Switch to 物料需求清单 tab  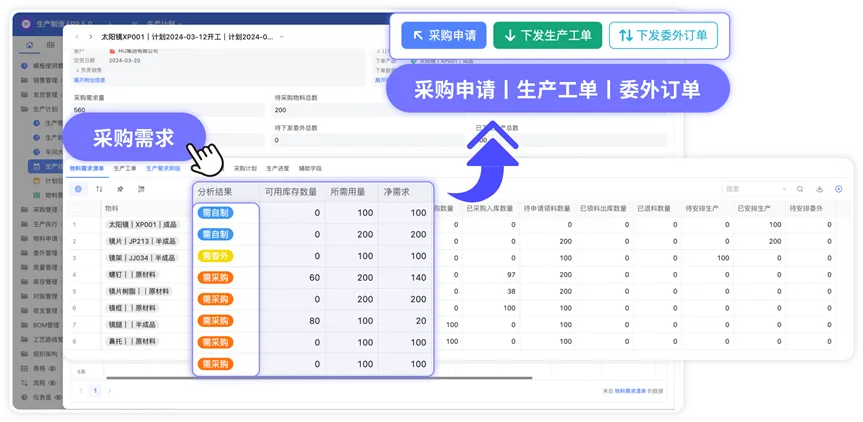pos(86,168)
